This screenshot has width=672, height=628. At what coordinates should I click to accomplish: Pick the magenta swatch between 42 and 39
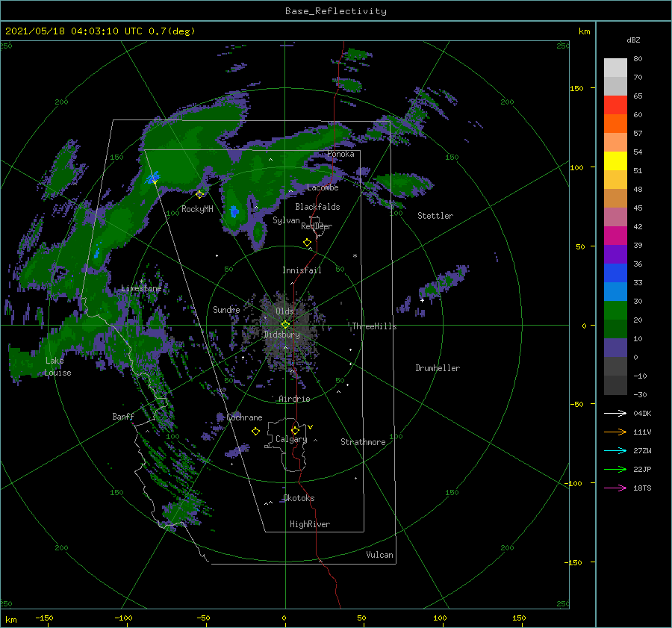click(615, 236)
